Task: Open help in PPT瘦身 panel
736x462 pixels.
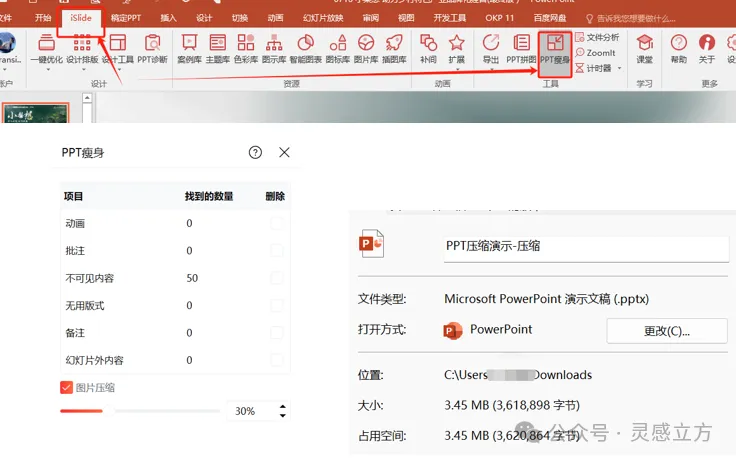Action: coord(255,152)
